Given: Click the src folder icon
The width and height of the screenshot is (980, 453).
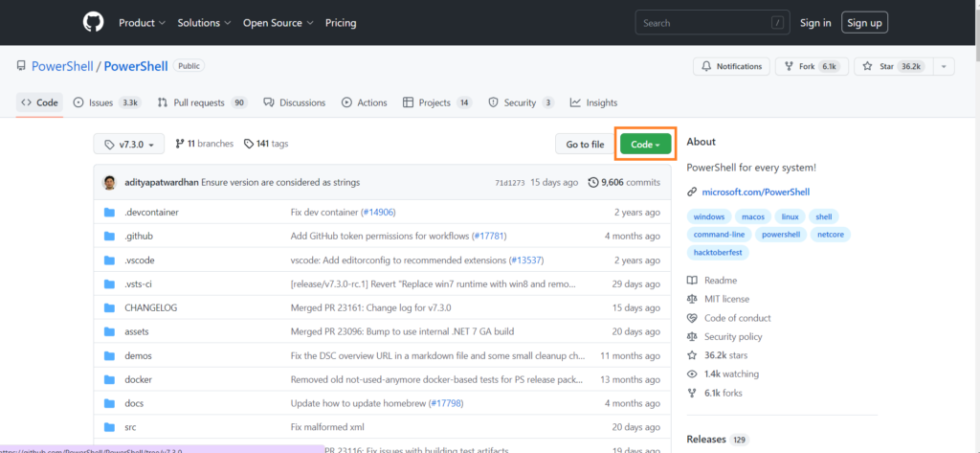Looking at the screenshot, I should point(109,427).
